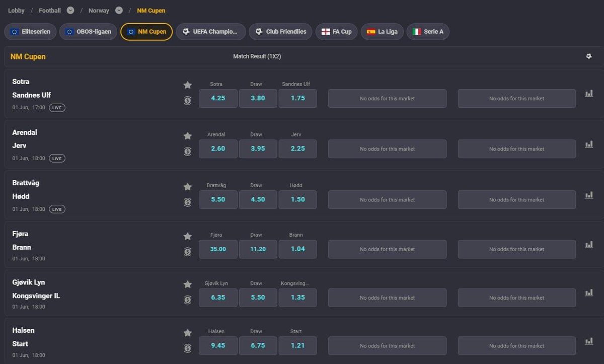
Task: Bet on Fjøra win at 35.00
Action: click(218, 249)
